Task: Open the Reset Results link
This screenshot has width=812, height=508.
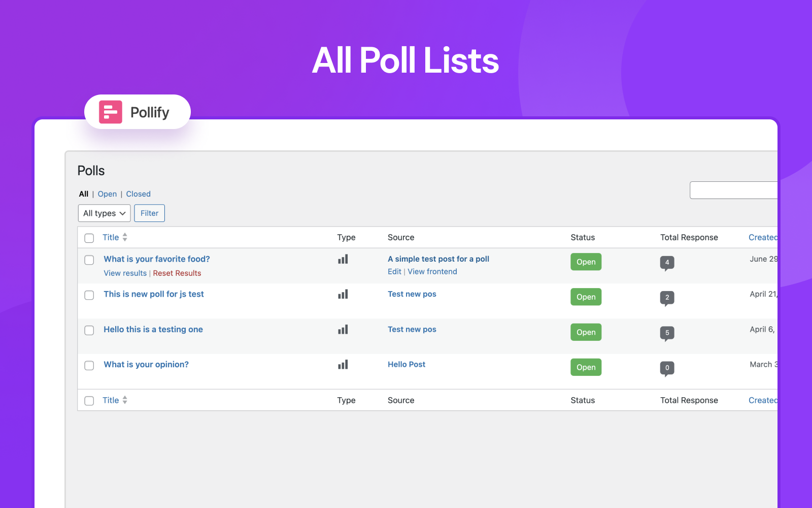Action: click(x=177, y=273)
